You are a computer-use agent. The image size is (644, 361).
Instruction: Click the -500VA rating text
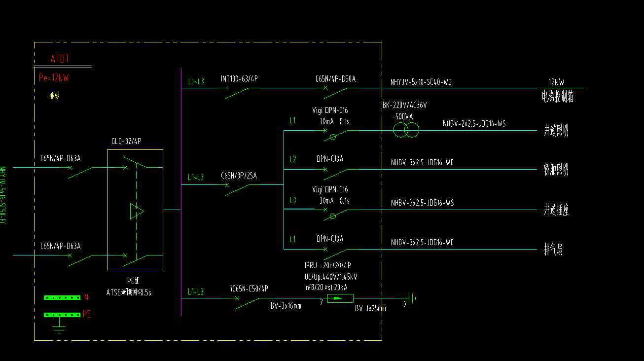(x=402, y=117)
